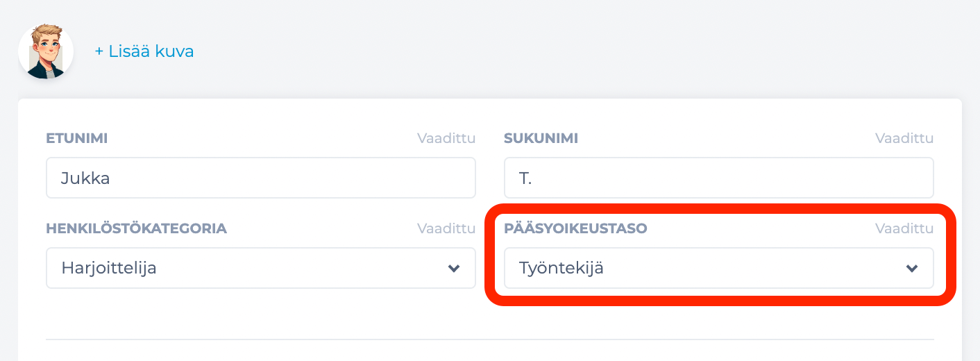Click Vaadittu text beside Sukunimi

point(904,138)
